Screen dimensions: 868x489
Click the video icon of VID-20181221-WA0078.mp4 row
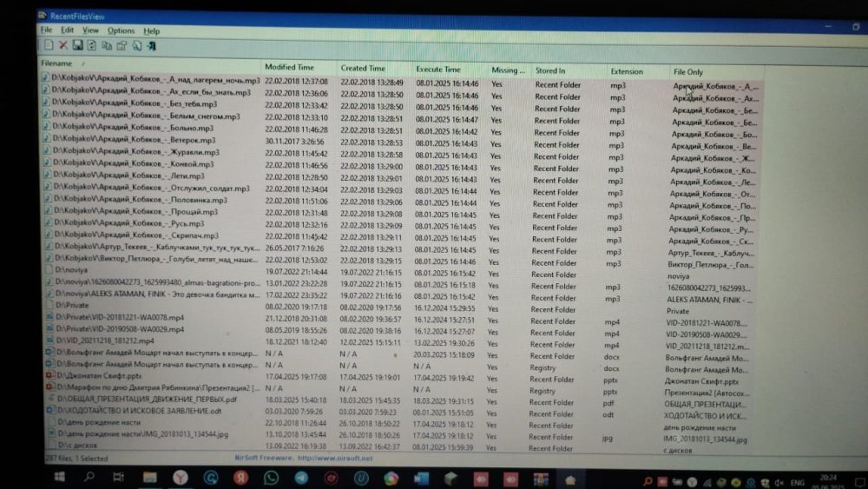click(x=49, y=317)
